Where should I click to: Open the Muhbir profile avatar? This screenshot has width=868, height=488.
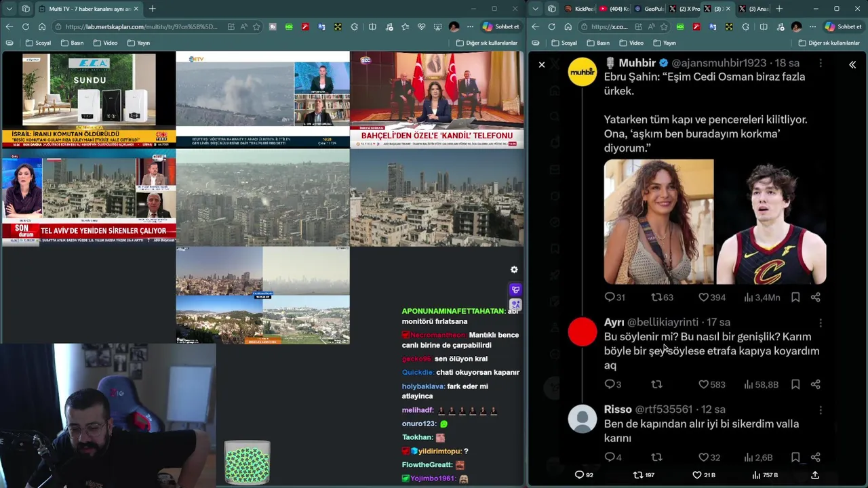click(x=583, y=72)
